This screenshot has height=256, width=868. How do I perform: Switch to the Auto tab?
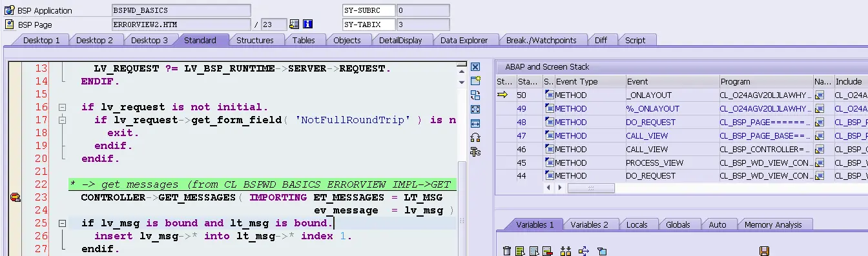click(x=717, y=224)
